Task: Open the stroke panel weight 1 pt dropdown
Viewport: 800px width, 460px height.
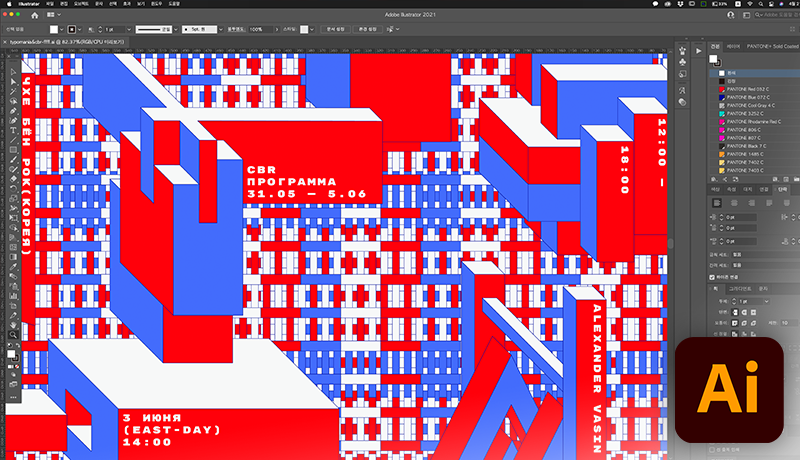Action: [x=766, y=301]
